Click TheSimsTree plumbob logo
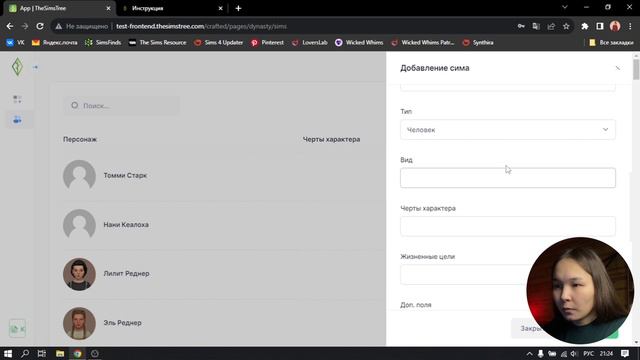640x360 pixels. pos(17,67)
